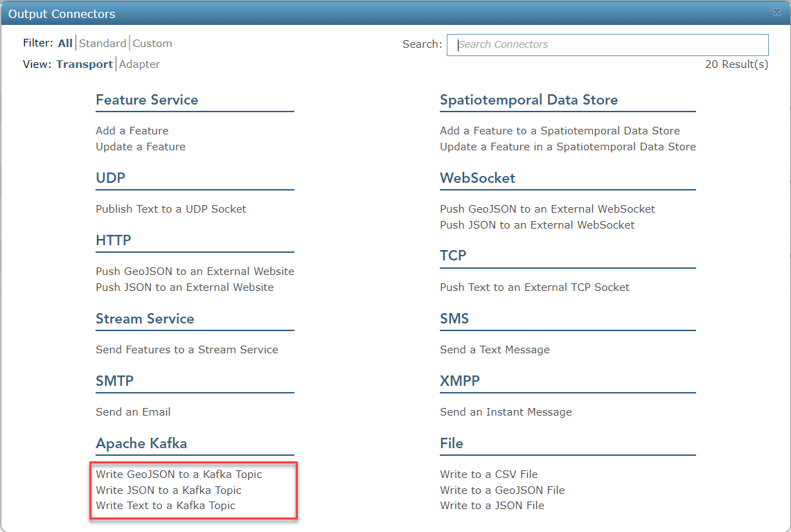Viewport: 791px width, 532px height.
Task: Select Push JSON to an External WebSocket
Action: tap(537, 224)
